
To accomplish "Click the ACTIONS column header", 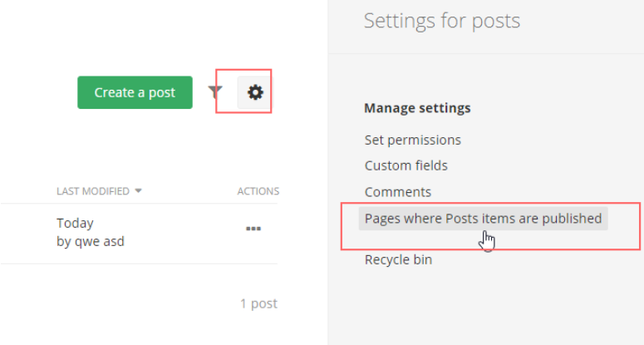I will coord(258,191).
